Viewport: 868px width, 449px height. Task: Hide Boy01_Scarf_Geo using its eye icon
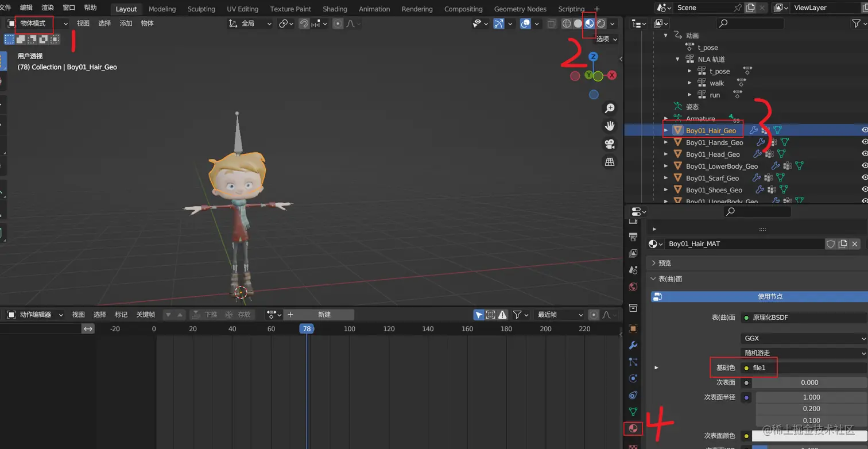(x=865, y=178)
